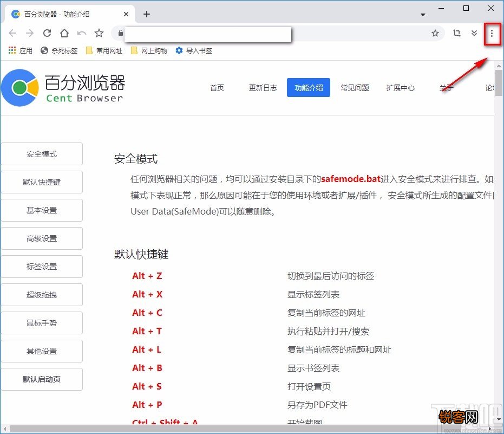Select 功能介绍 navigation tab
This screenshot has width=504, height=434.
click(x=309, y=88)
